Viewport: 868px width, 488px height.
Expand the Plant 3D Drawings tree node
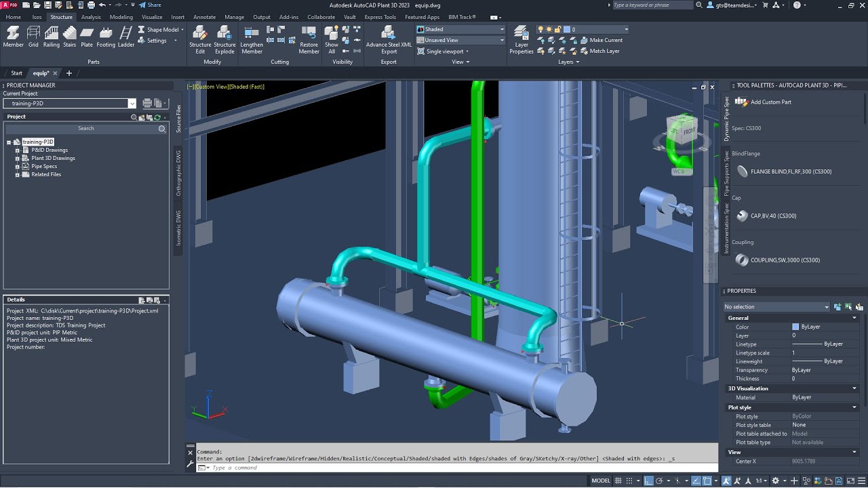coord(17,158)
